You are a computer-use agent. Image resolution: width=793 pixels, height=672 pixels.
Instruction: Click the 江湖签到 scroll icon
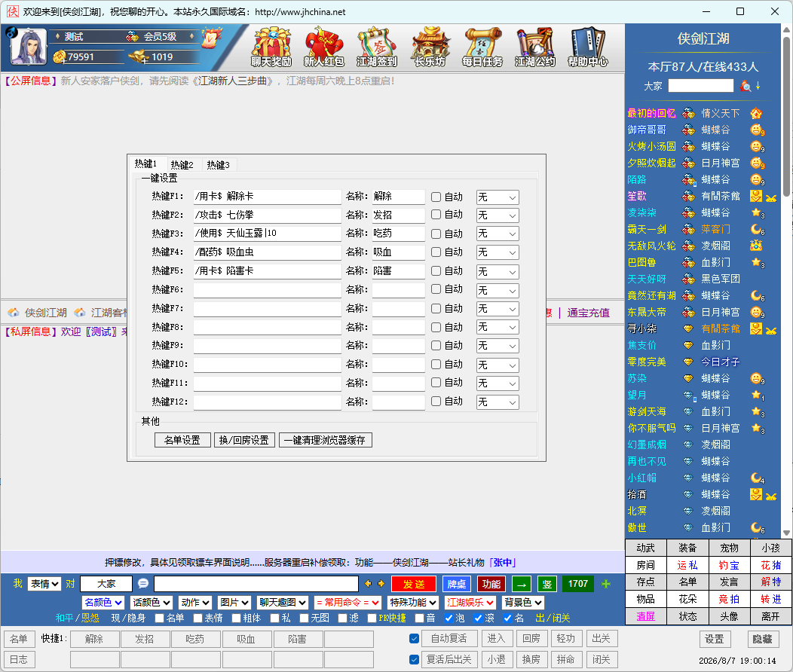tap(377, 47)
